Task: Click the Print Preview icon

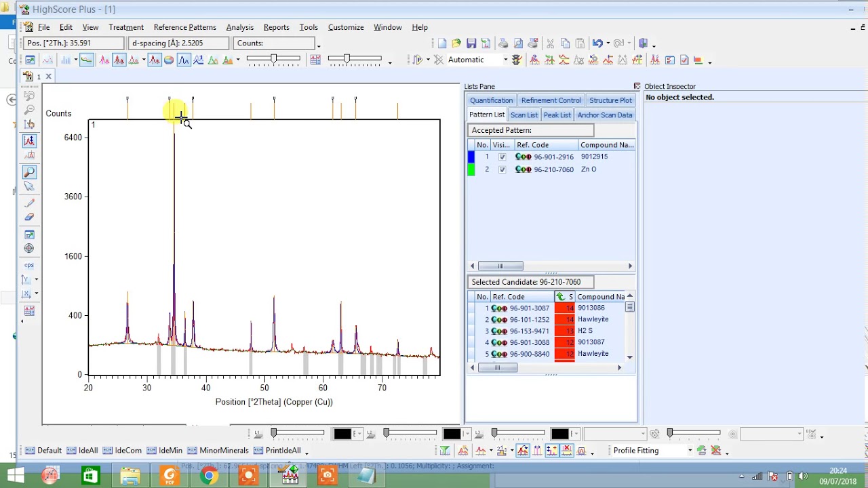Action: pos(518,43)
